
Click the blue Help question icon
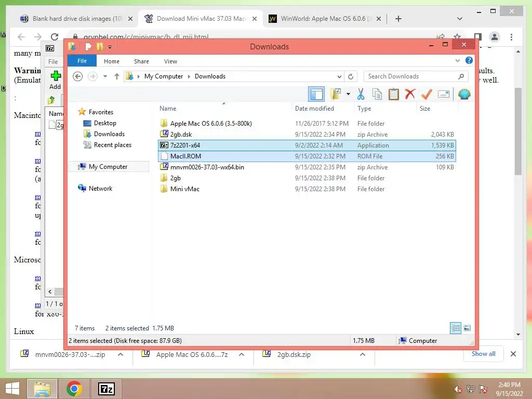coord(469,60)
